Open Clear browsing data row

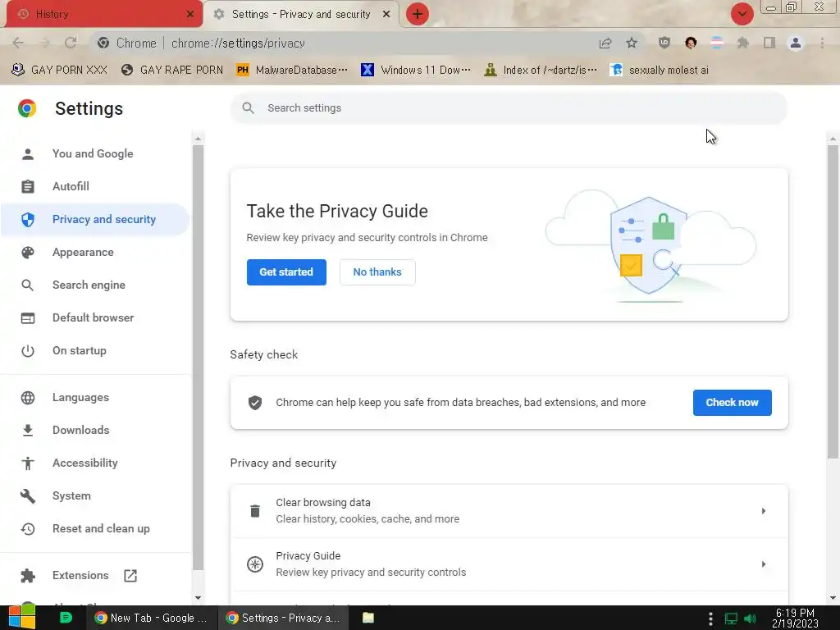click(509, 511)
